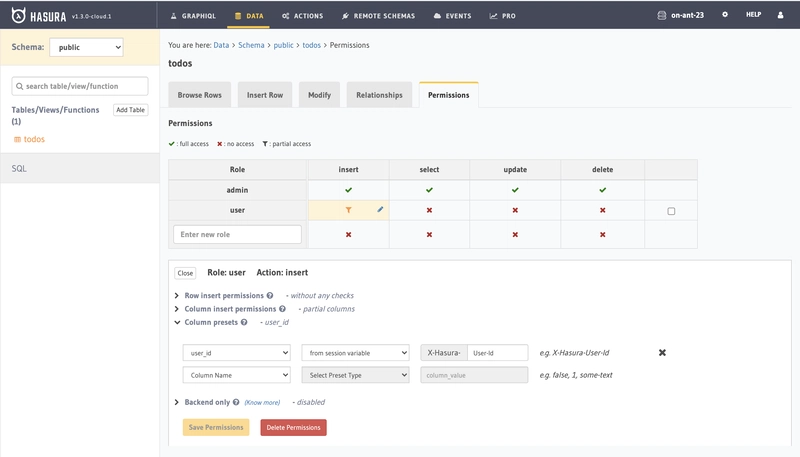Screen dimensions: 800x457
Task: Click the todos table icon in sidebar
Action: (x=17, y=139)
